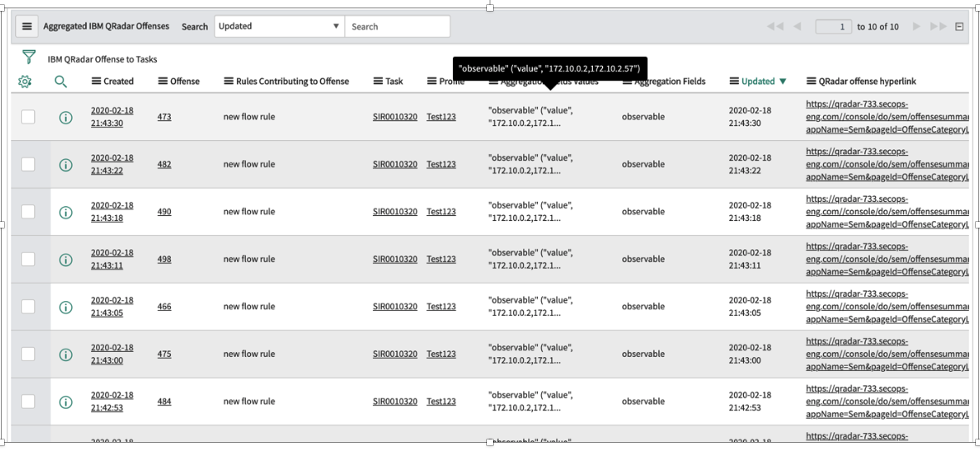Select checkbox for offense 498 row
Screen dimensions: 980x452
28,259
